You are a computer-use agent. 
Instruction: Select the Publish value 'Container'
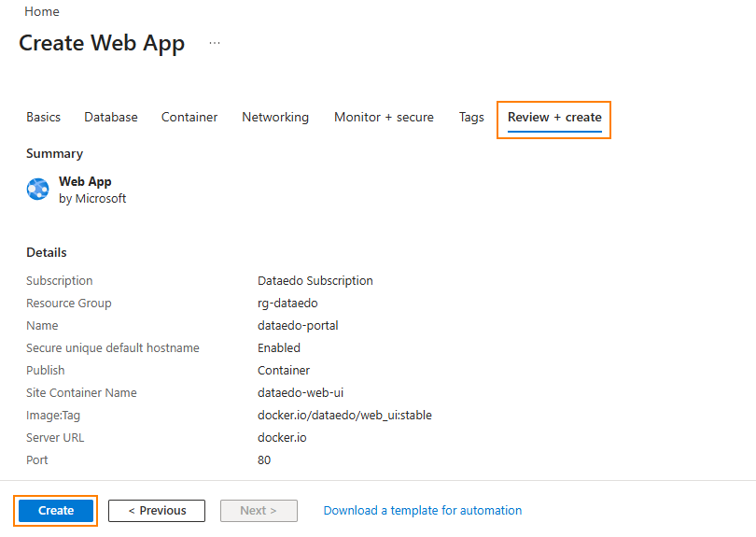[x=284, y=371]
